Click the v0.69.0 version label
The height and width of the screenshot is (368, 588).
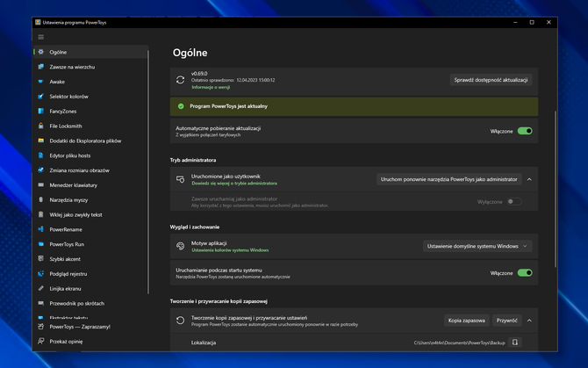pyautogui.click(x=199, y=74)
